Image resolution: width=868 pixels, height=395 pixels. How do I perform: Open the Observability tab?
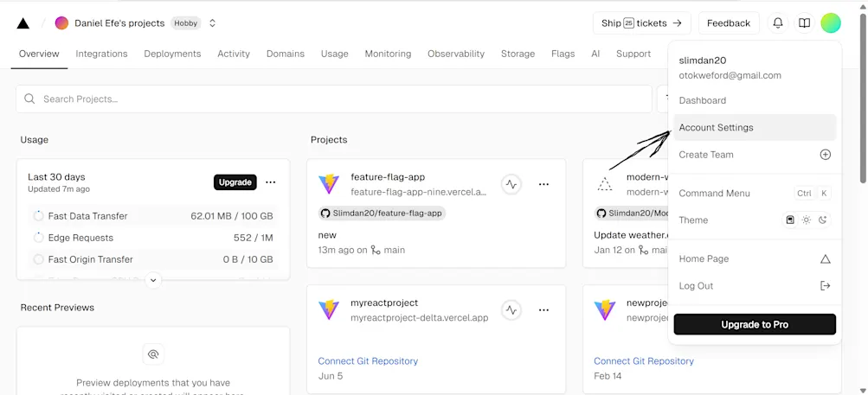455,54
